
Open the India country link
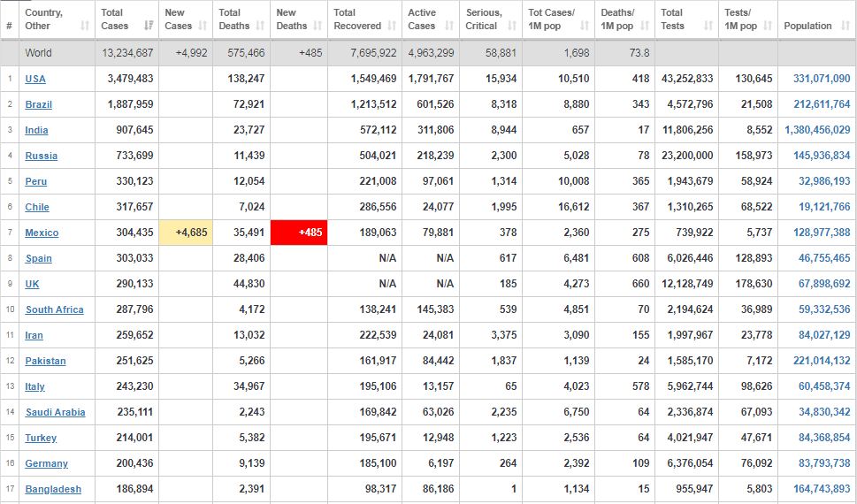coord(36,130)
